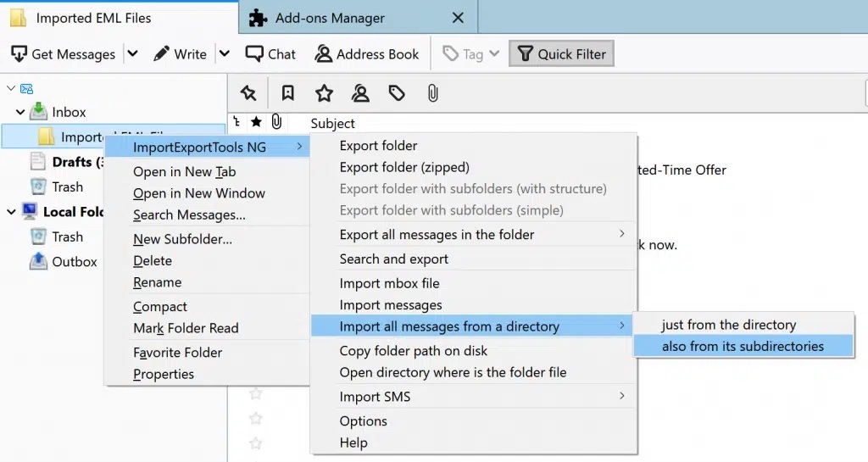The height and width of the screenshot is (462, 868).
Task: Select Local Folders in the tree
Action: click(73, 212)
